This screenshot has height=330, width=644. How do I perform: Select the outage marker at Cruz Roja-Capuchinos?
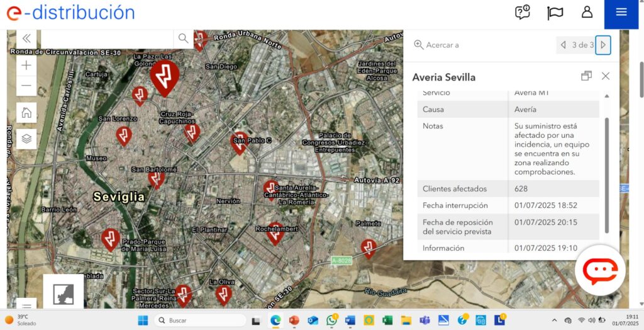(192, 132)
